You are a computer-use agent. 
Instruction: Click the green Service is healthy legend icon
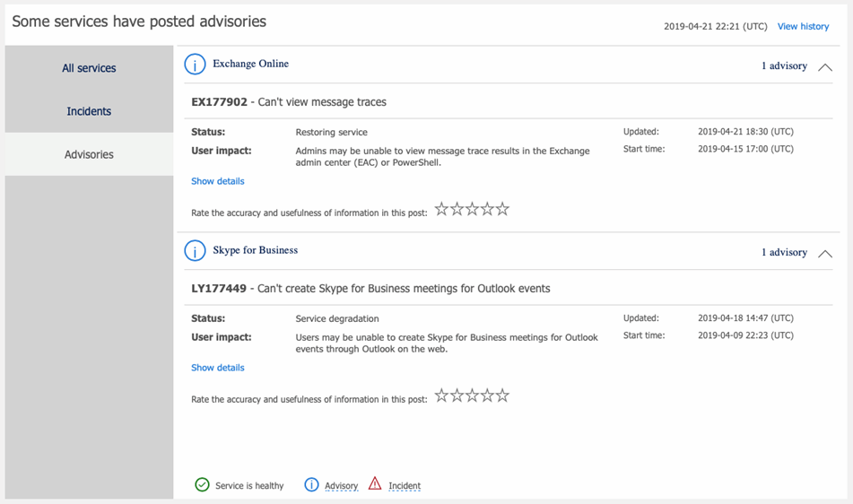pos(202,484)
